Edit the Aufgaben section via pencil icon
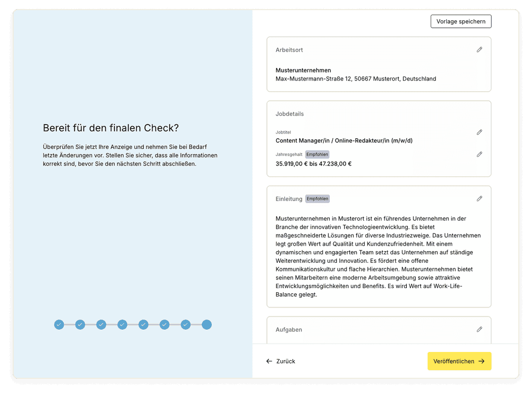This screenshot has height=395, width=532. point(479,329)
